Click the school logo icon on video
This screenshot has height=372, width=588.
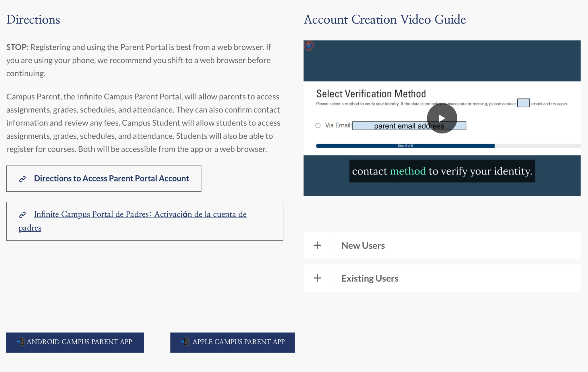click(309, 46)
